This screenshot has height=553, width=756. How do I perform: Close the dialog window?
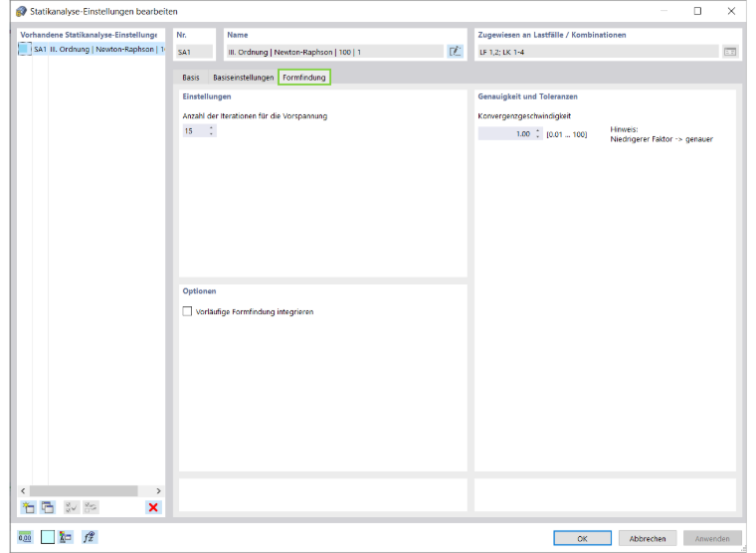coord(731,11)
